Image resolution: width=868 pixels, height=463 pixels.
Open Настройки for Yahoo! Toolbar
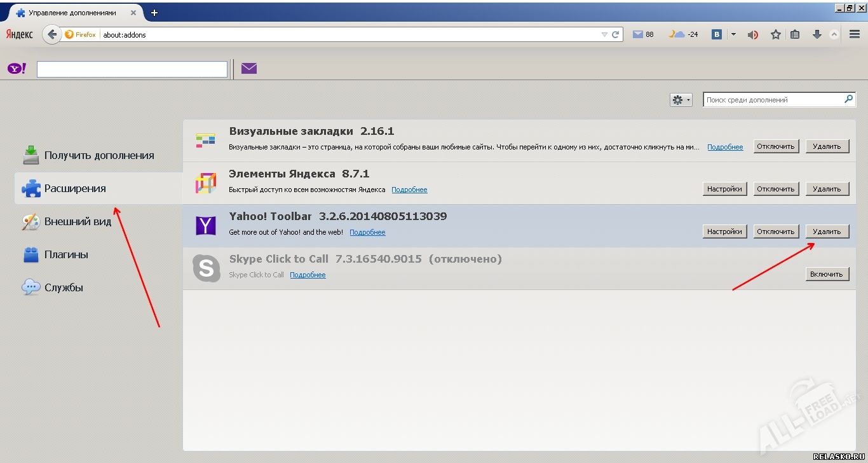coord(724,231)
